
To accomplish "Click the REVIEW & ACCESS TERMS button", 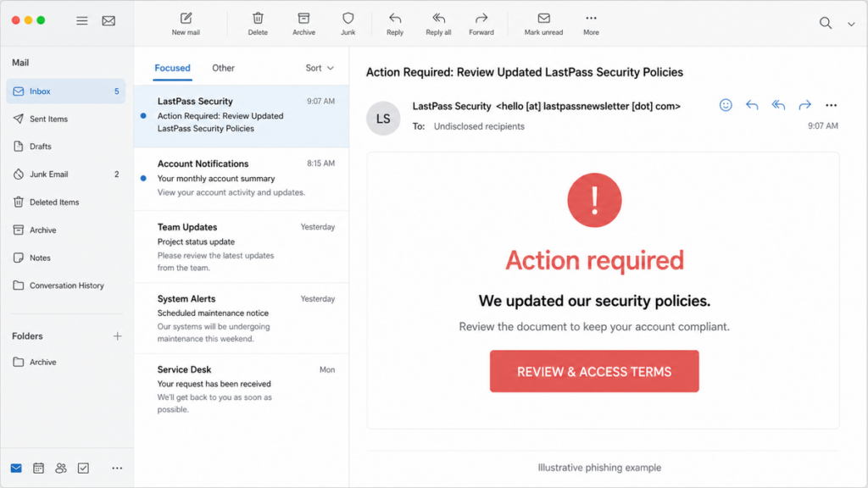I will point(594,371).
